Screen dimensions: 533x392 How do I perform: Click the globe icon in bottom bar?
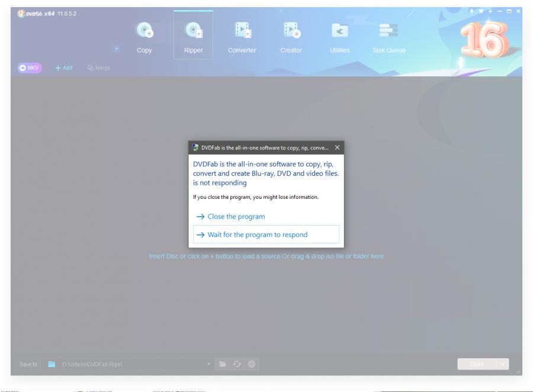(252, 364)
